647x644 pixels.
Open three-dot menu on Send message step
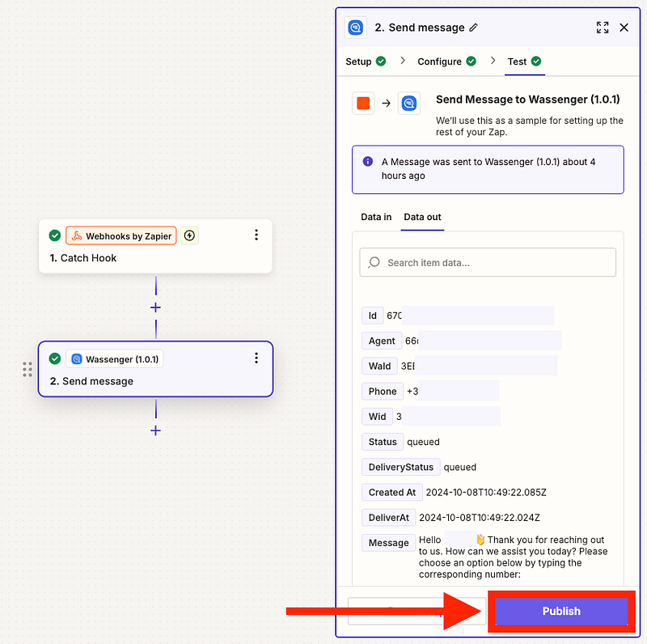[256, 358]
